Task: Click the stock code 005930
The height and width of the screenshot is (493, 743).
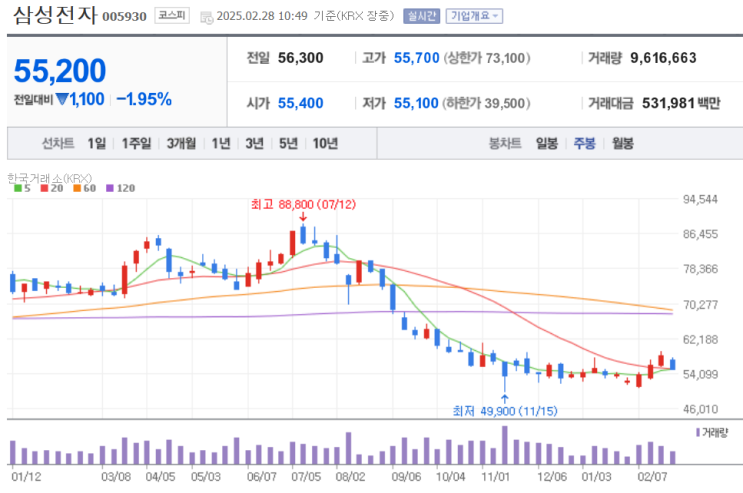Action: (x=125, y=17)
